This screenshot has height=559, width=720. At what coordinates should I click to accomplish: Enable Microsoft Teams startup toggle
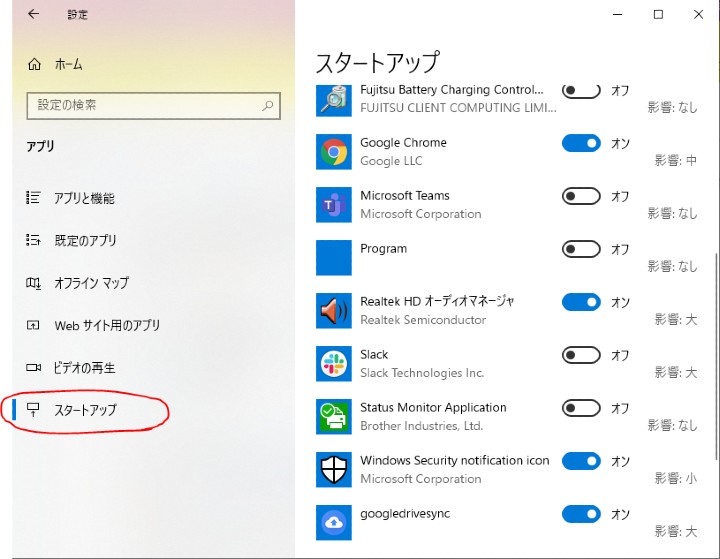coord(581,196)
